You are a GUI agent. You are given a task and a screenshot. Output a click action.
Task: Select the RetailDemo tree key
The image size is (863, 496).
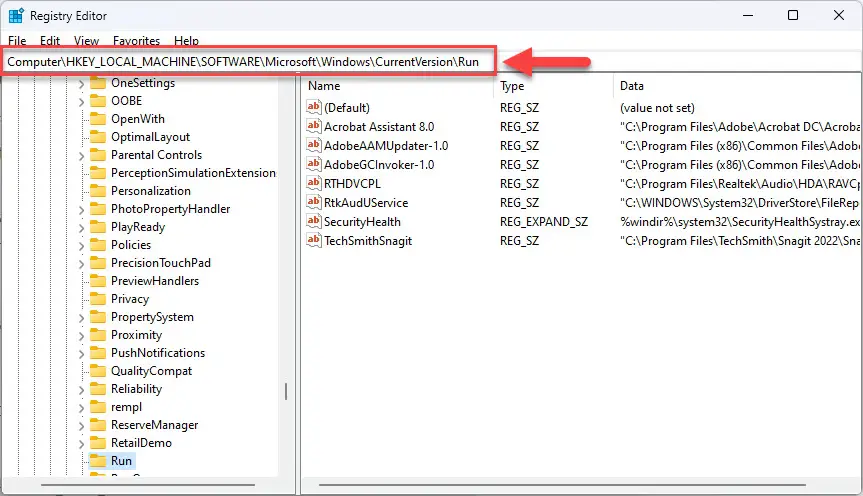coord(141,443)
